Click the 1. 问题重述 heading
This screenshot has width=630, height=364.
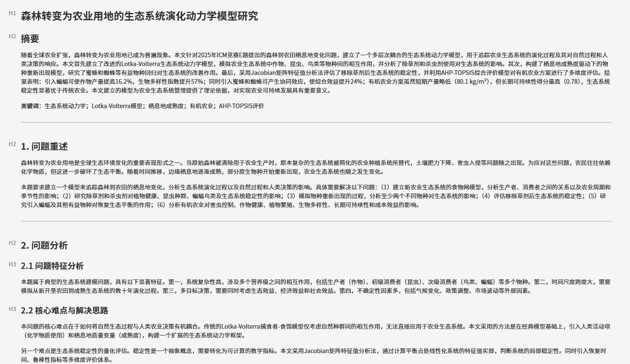[x=44, y=146]
